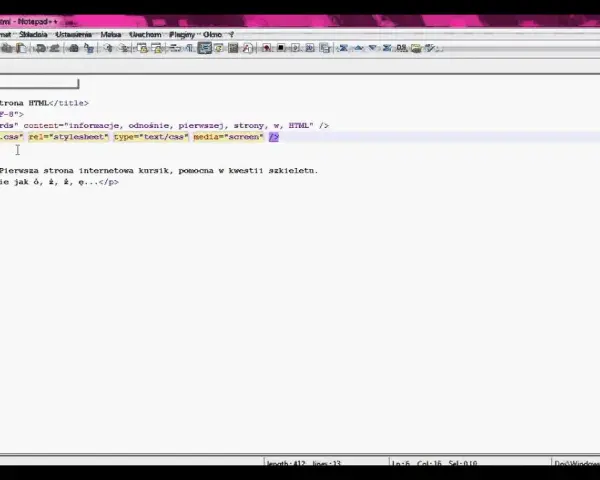Click the Notepad++ window title text
600x480 pixels.
[x=38, y=22]
